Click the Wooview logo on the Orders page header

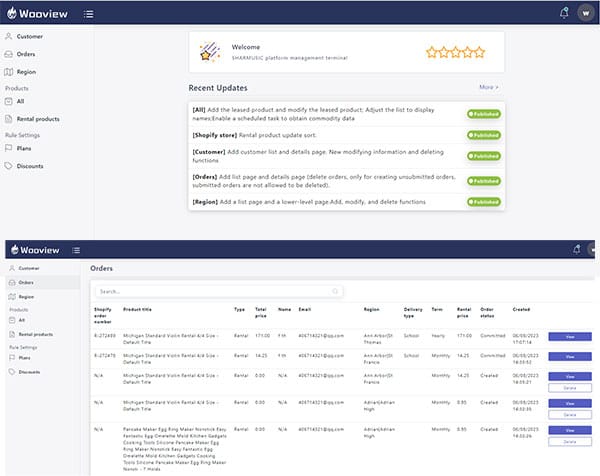pos(35,250)
